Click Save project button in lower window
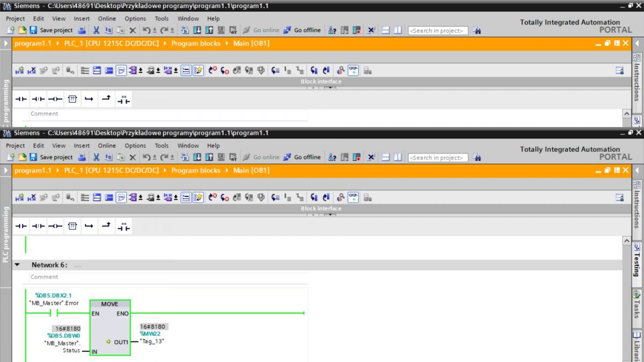 click(x=52, y=157)
